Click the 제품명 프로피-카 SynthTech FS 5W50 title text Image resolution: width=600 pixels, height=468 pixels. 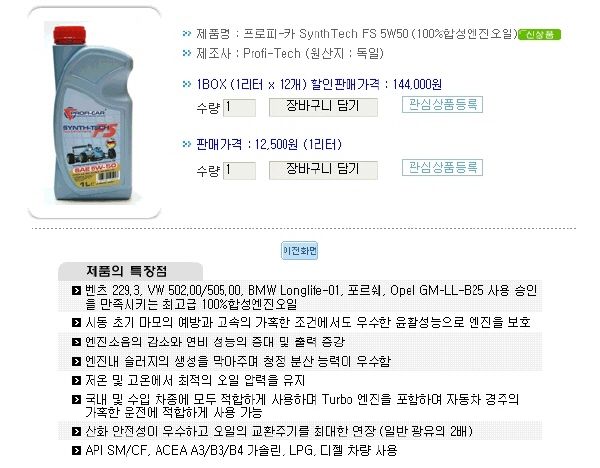pyautogui.click(x=357, y=34)
